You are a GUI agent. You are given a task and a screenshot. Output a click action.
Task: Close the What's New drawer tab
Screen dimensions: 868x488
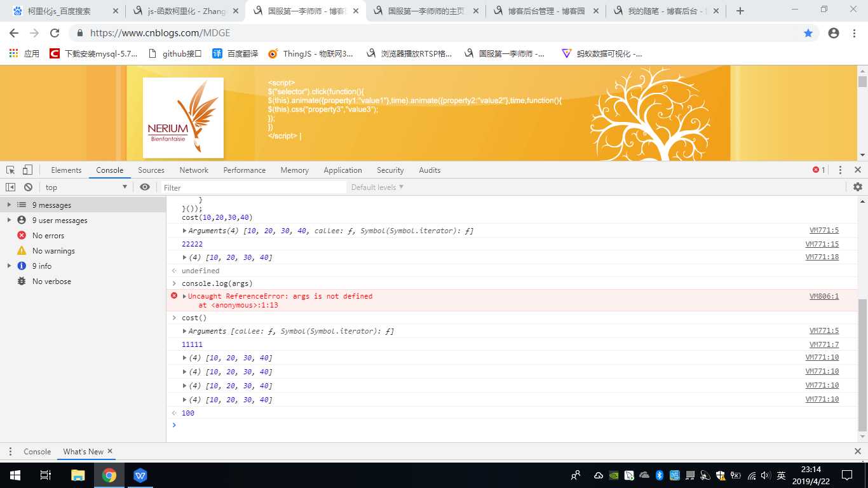[110, 451]
